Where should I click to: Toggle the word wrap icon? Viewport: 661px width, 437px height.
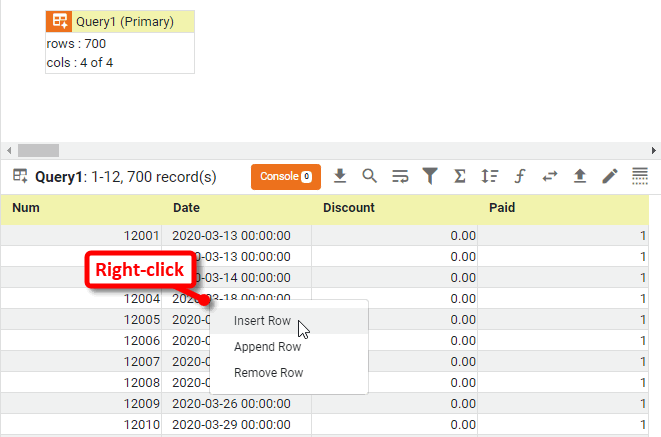point(400,177)
